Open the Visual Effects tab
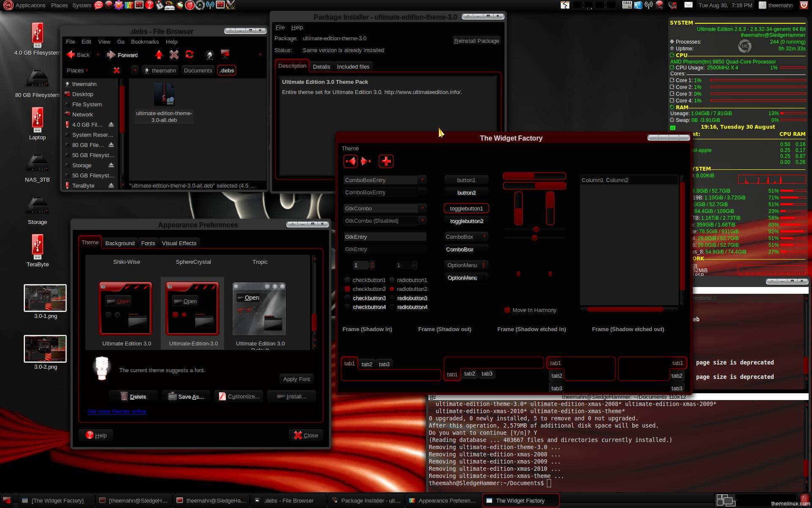The height and width of the screenshot is (508, 812). [179, 243]
